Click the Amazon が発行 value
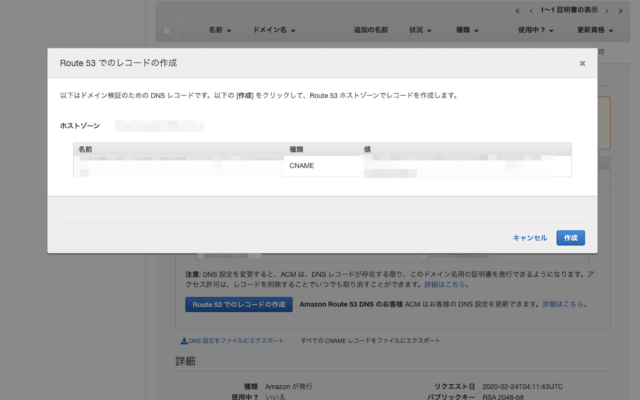This screenshot has width=640, height=400. [x=289, y=387]
